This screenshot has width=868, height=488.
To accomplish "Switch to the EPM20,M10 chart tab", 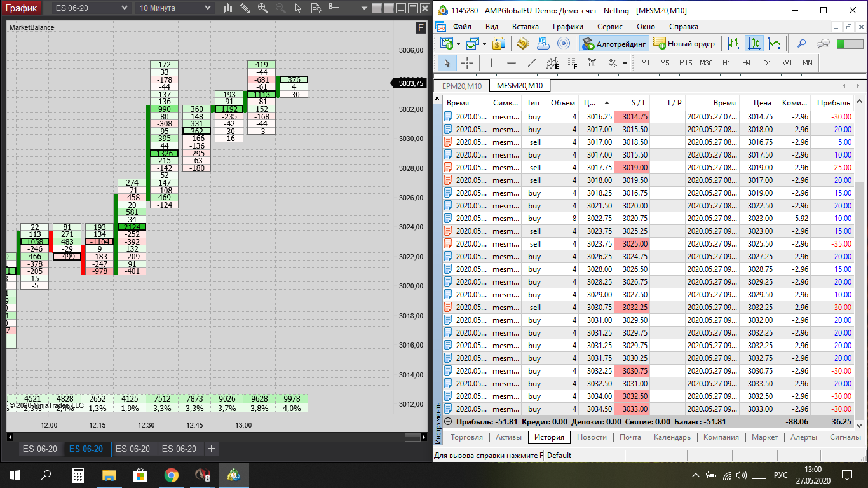I will 461,86.
